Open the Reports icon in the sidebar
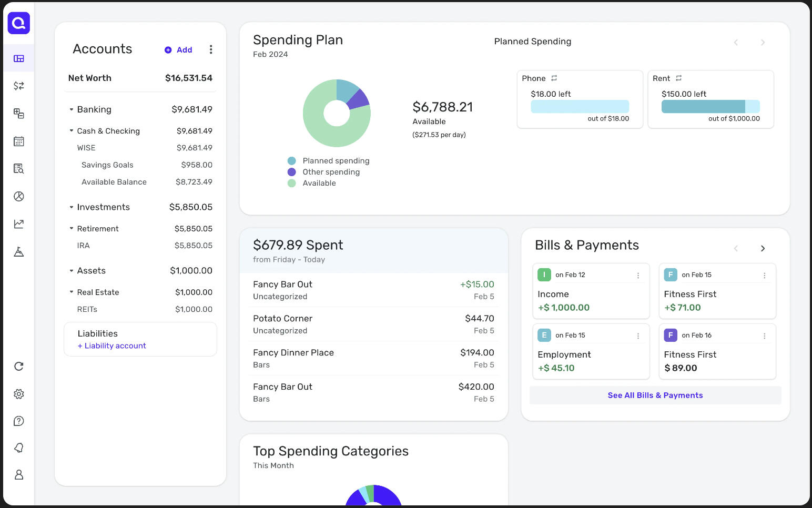 tap(18, 168)
